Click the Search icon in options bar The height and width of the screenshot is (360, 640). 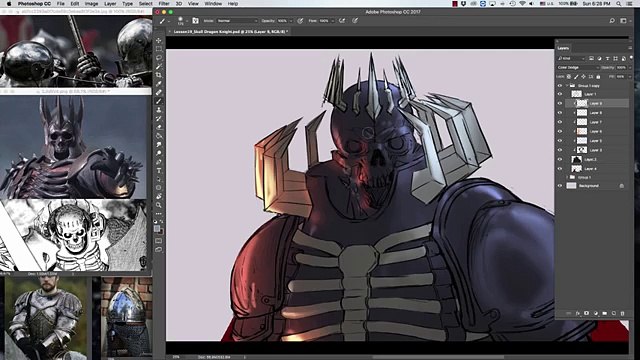pyautogui.click(x=612, y=20)
